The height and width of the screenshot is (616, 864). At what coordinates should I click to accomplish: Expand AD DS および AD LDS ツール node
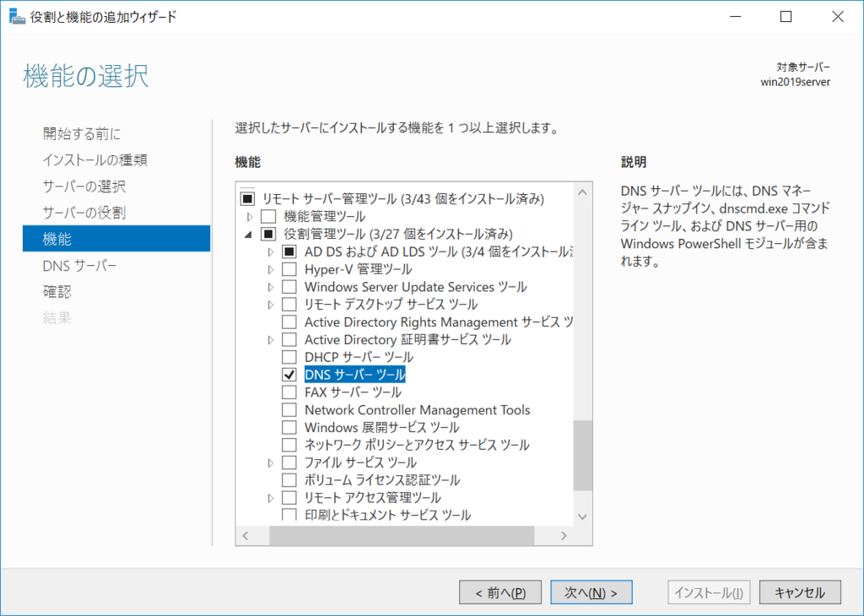[271, 252]
